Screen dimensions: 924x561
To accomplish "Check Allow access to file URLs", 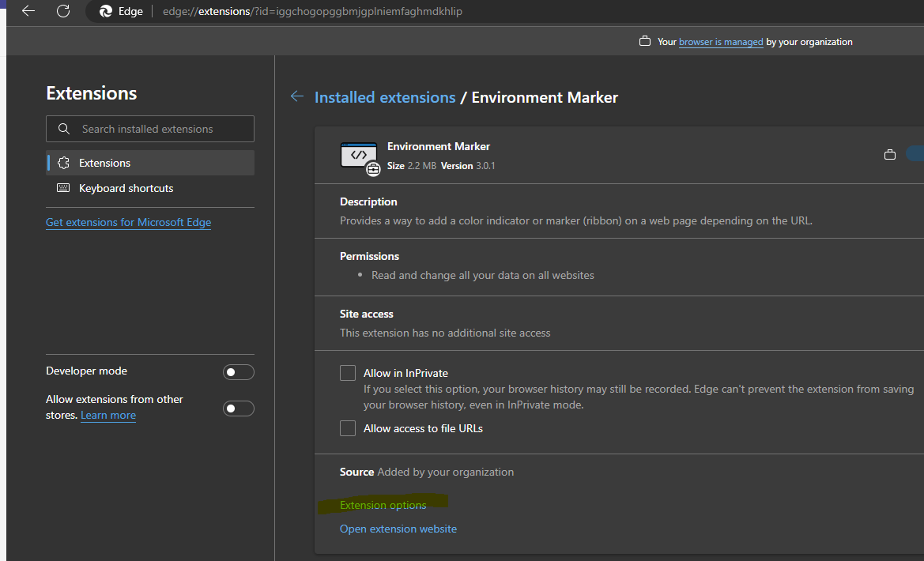I will pos(348,428).
